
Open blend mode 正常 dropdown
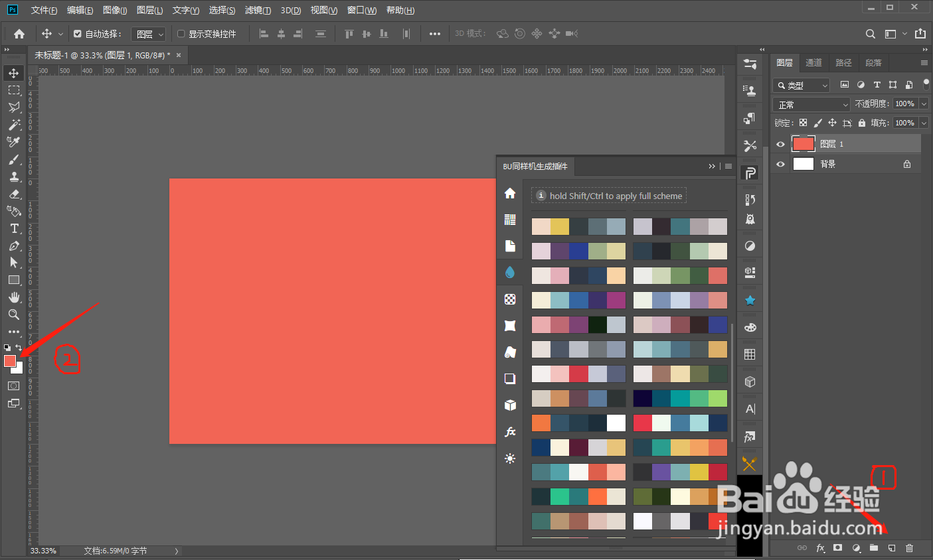(x=812, y=105)
